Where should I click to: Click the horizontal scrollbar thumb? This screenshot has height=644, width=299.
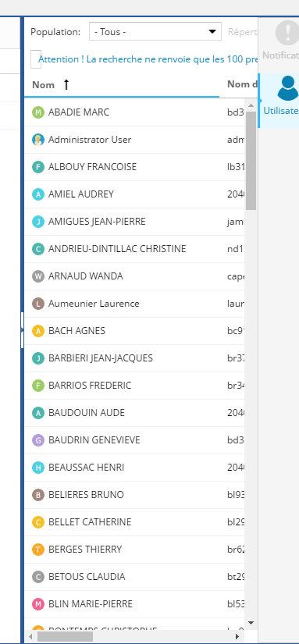(x=65, y=636)
